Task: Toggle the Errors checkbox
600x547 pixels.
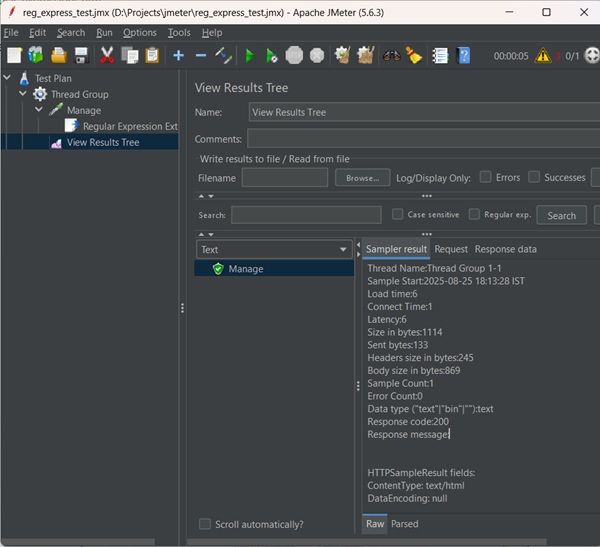Action: pyautogui.click(x=486, y=177)
